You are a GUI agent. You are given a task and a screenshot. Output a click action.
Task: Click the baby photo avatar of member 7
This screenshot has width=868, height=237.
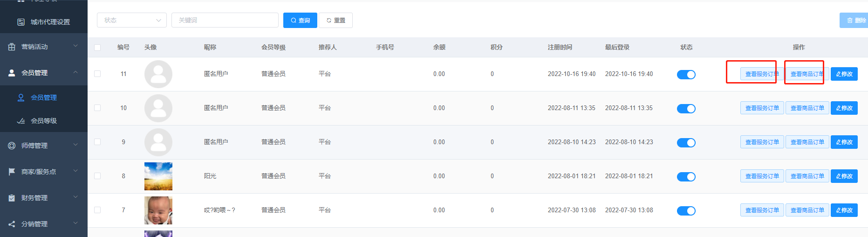[x=158, y=210]
